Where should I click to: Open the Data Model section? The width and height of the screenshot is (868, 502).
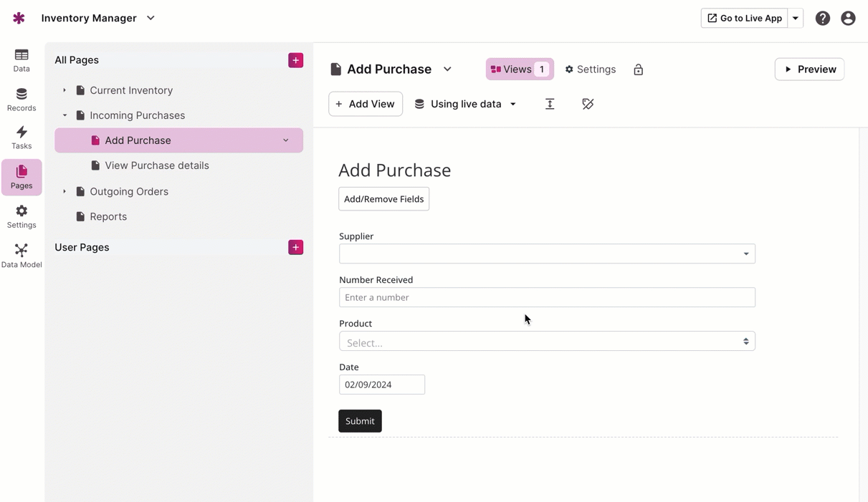click(x=22, y=256)
